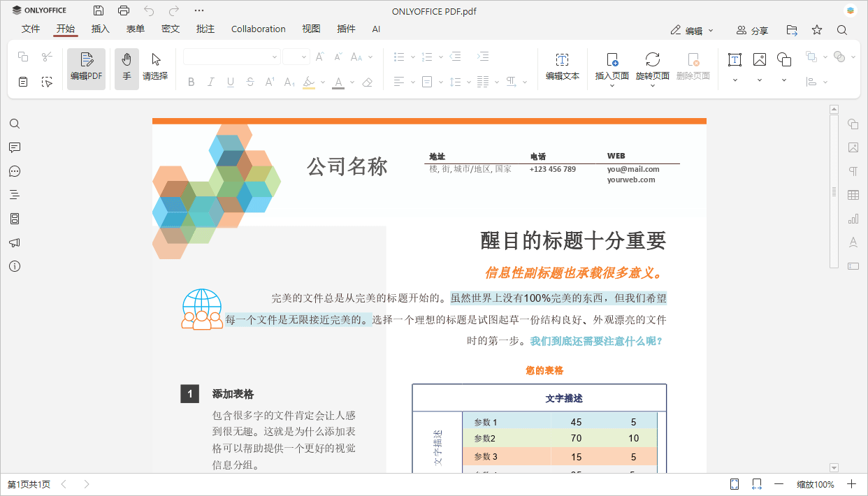This screenshot has height=496, width=868.
Task: Show the page thumbnails panel
Action: click(15, 218)
